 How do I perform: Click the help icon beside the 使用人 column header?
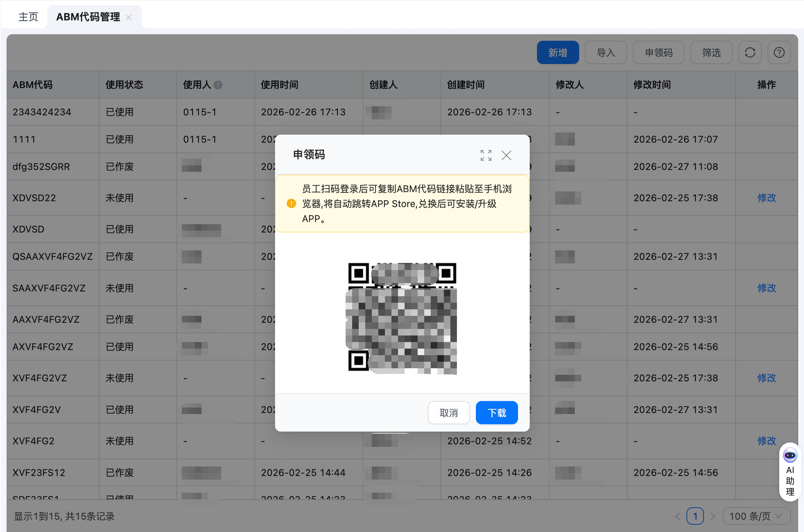(218, 85)
